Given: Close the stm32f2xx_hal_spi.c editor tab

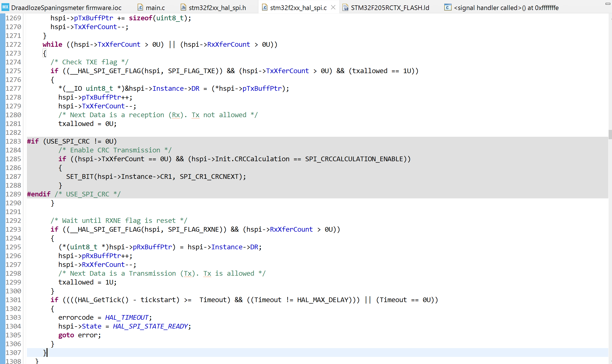Looking at the screenshot, I should (x=333, y=8).
